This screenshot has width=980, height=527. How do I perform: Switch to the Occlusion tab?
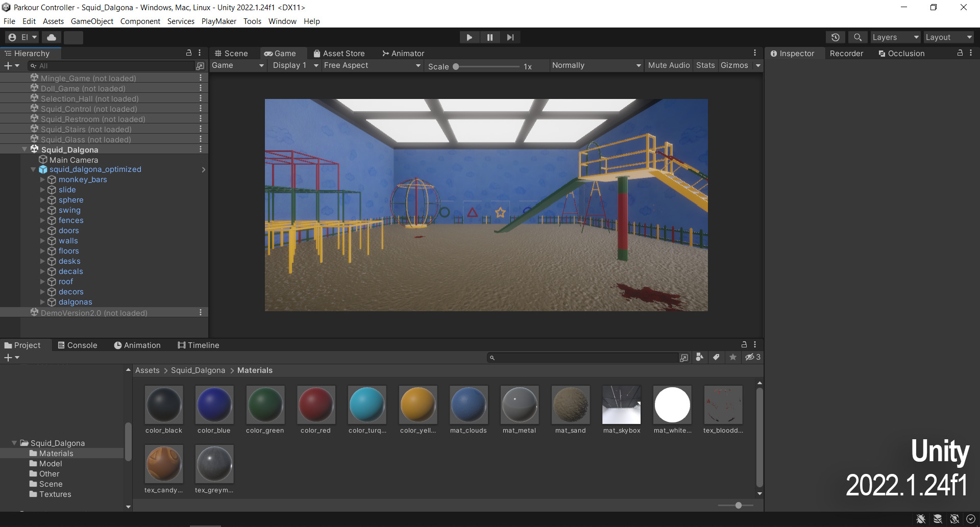901,53
